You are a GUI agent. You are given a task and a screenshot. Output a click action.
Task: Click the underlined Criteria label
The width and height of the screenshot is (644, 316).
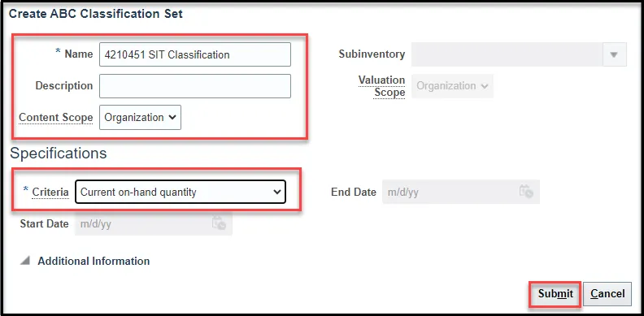point(50,192)
